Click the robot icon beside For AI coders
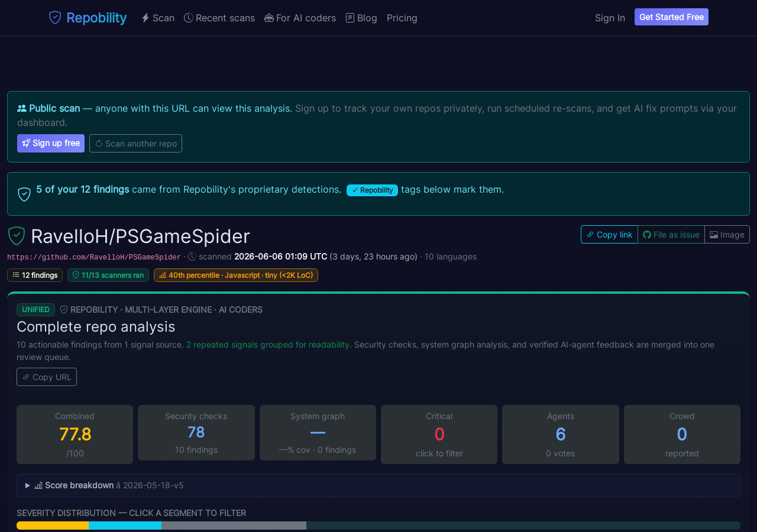 click(269, 18)
